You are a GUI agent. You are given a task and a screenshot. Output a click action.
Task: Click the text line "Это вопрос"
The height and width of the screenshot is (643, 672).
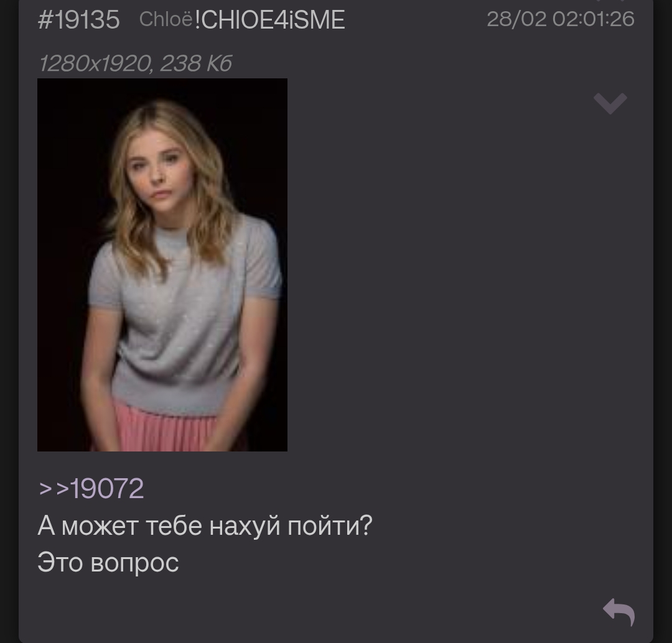[x=108, y=562]
